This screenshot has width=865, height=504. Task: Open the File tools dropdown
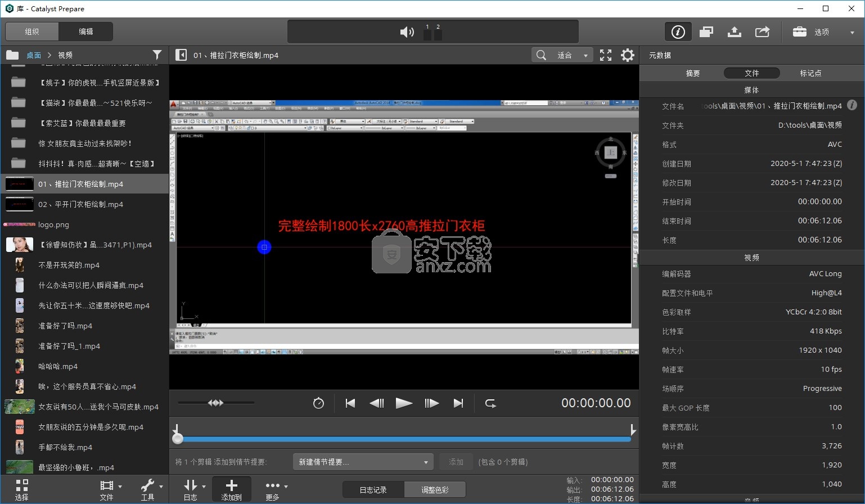pyautogui.click(x=110, y=489)
